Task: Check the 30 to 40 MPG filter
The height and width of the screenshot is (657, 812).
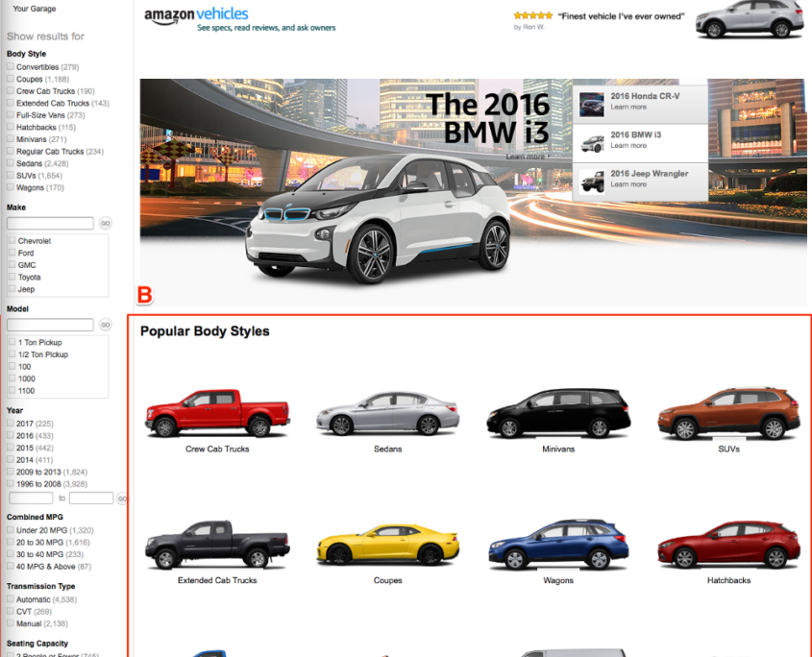Action: 11,554
